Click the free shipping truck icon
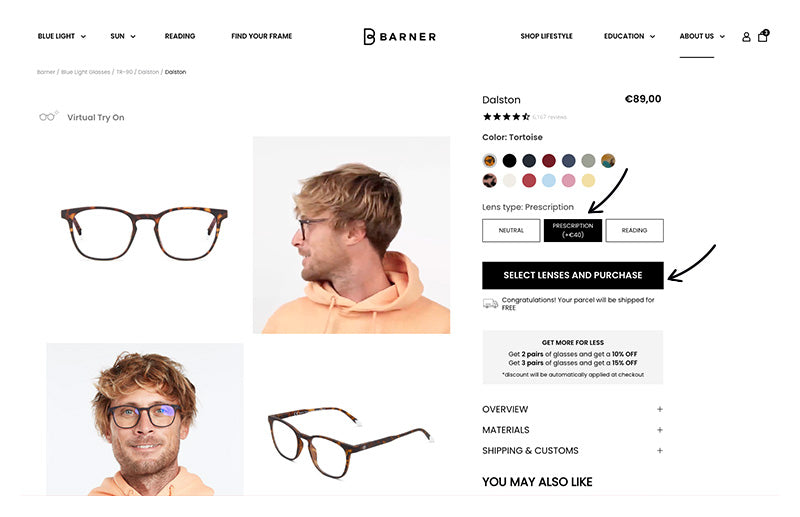 click(x=490, y=304)
